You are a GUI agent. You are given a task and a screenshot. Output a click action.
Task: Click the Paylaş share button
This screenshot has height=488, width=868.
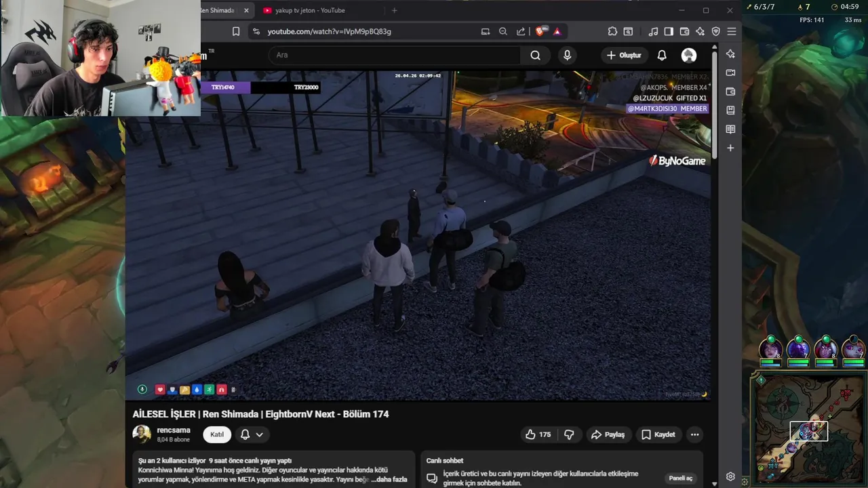(608, 434)
